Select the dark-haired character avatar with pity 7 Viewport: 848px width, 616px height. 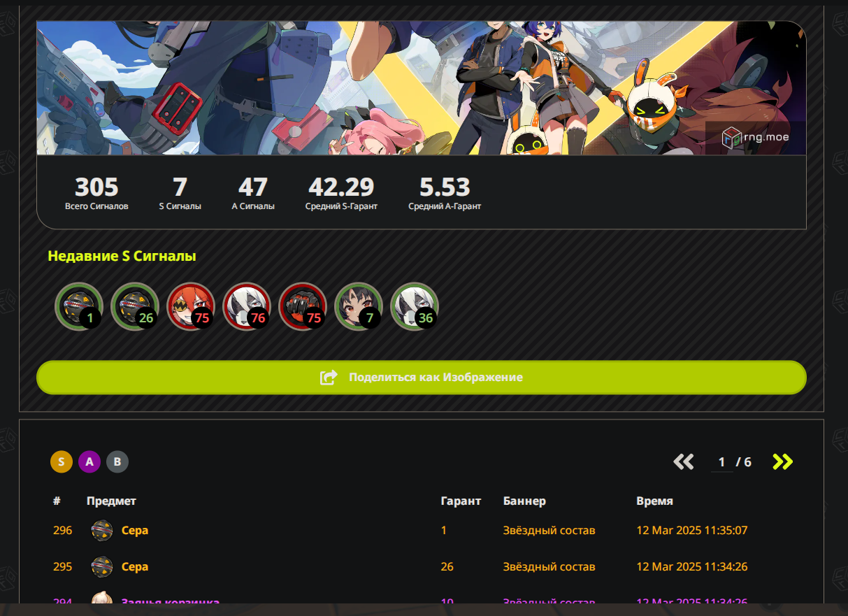pos(359,306)
